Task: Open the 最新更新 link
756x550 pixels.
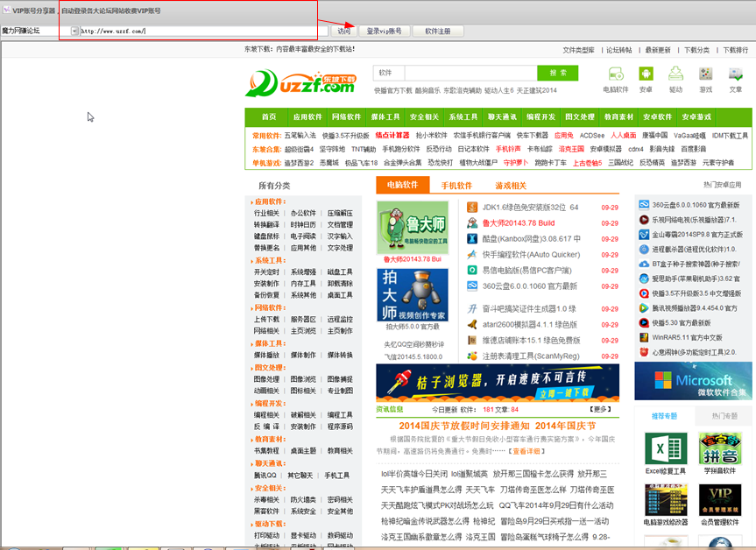Action: click(658, 50)
